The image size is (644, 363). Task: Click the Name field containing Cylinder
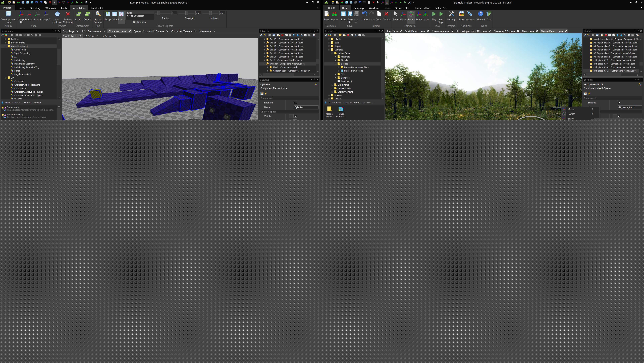pos(306,107)
